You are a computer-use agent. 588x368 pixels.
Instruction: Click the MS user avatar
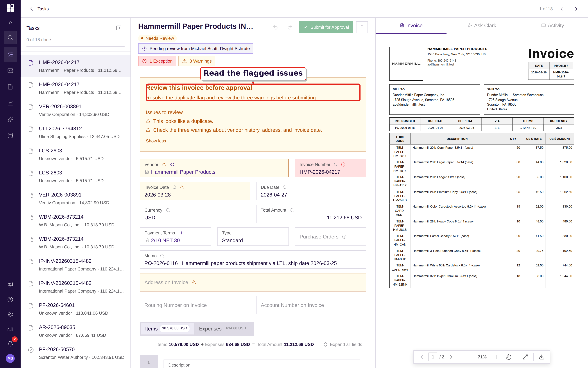[10, 358]
